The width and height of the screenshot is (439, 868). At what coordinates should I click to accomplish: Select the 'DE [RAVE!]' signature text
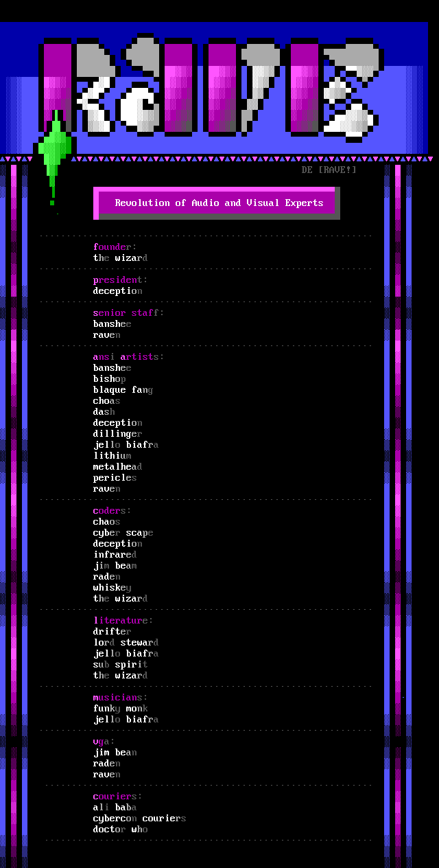pyautogui.click(x=329, y=170)
